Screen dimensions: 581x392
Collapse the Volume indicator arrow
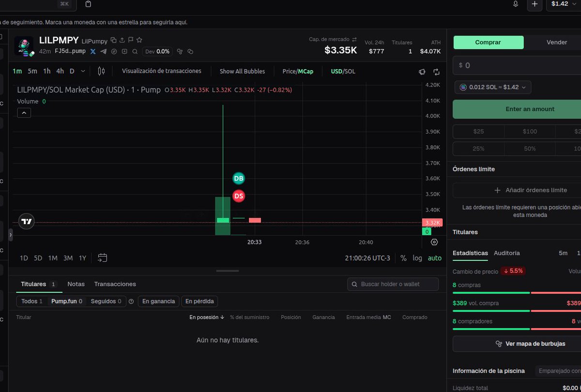(x=24, y=113)
